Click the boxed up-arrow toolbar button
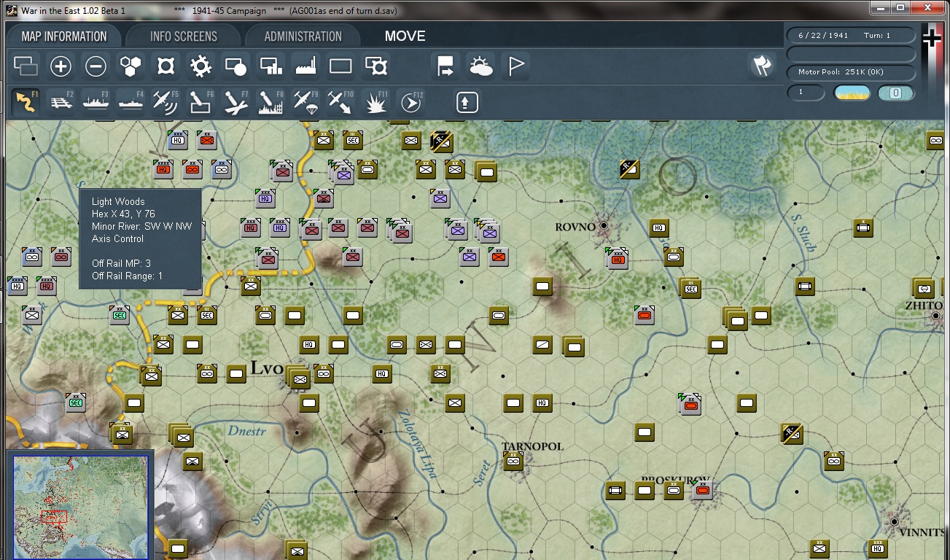The image size is (950, 560). coord(467,102)
